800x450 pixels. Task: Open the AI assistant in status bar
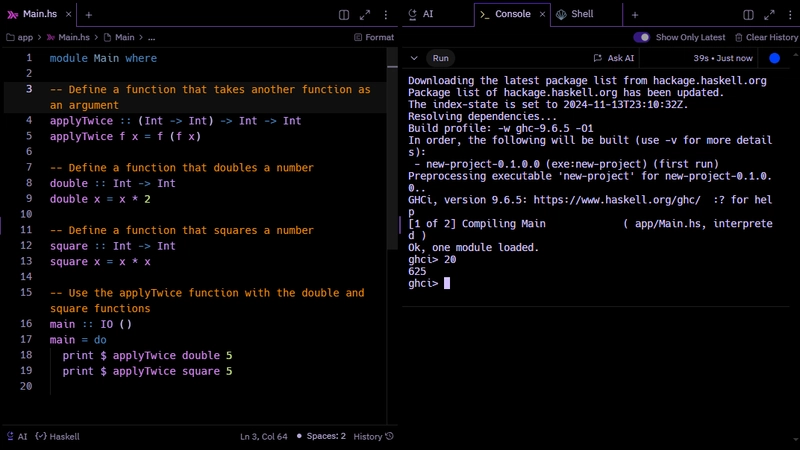17,436
